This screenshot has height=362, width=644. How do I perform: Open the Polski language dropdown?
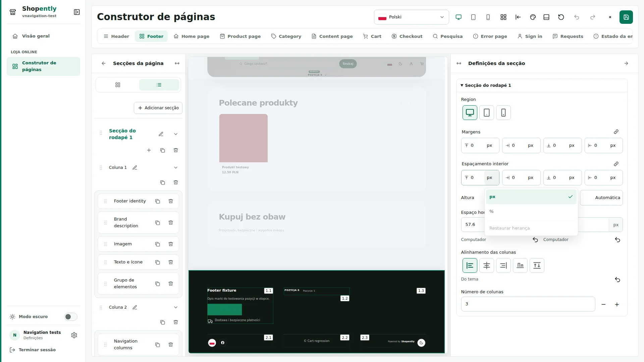tap(411, 17)
